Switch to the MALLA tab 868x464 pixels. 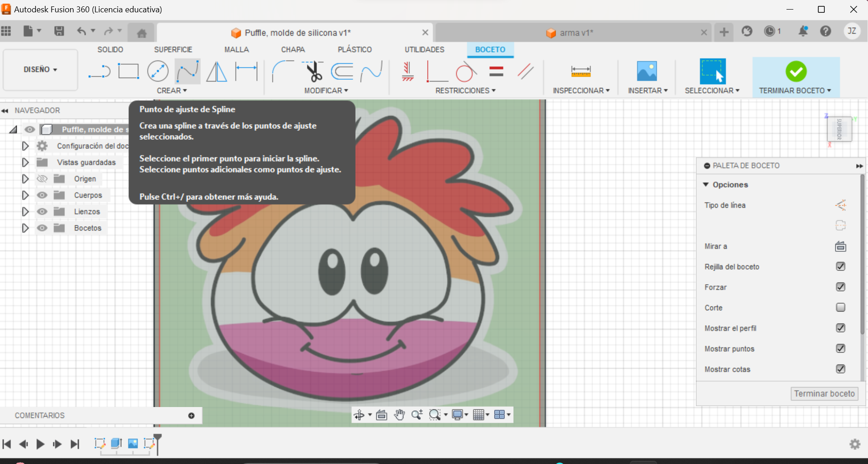point(236,50)
